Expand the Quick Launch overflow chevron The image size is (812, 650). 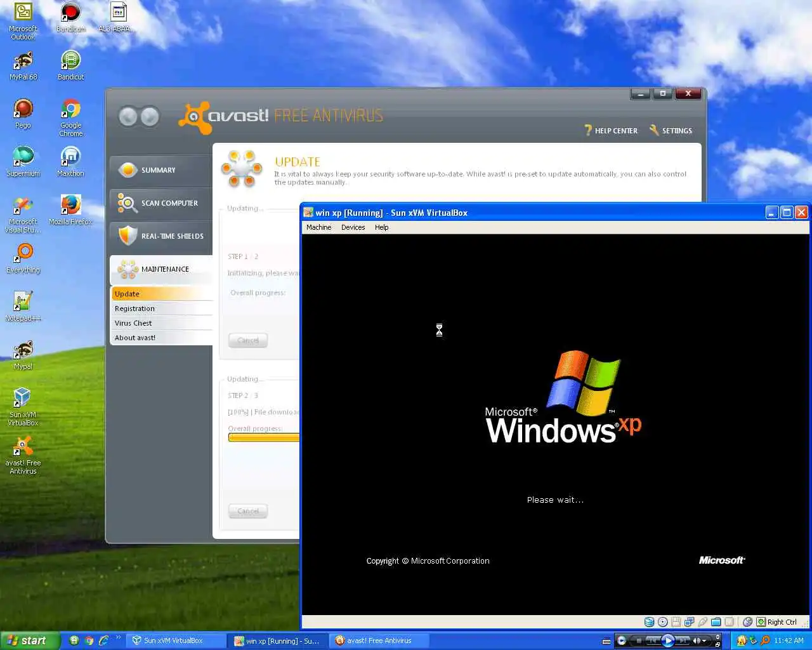click(118, 638)
